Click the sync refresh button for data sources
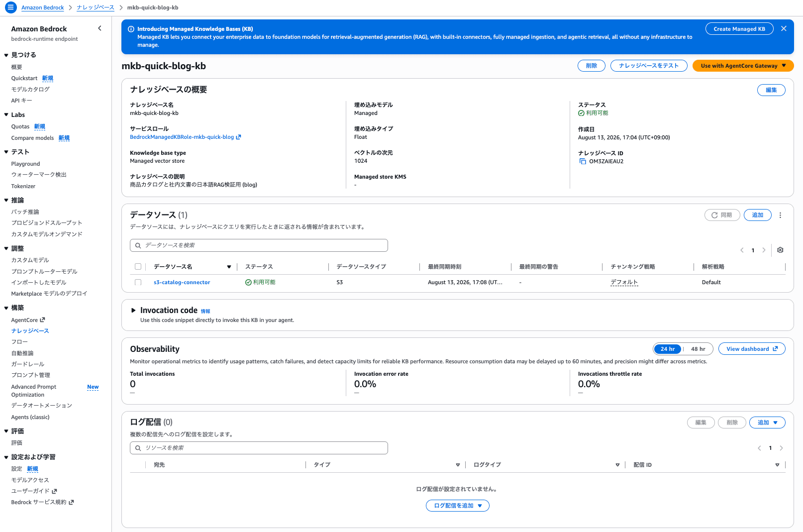The height and width of the screenshot is (532, 803). (722, 215)
